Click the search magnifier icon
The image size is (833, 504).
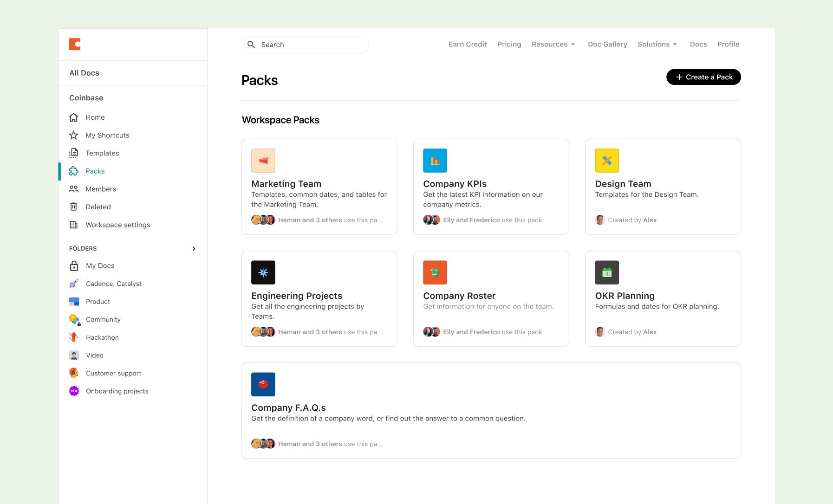[x=251, y=45]
